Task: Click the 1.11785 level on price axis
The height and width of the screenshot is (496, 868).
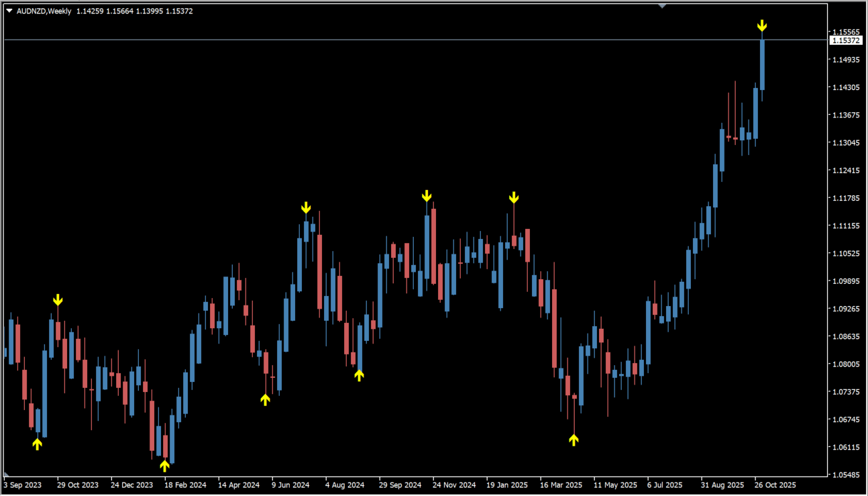Action: pyautogui.click(x=845, y=198)
